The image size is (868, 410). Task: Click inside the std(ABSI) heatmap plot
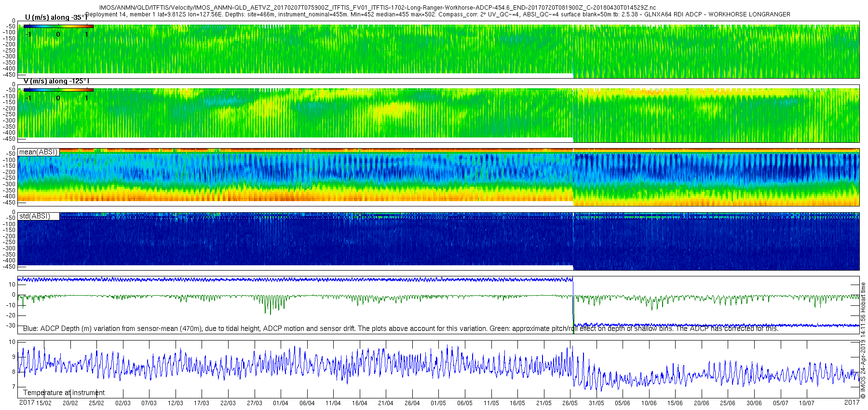coord(439,241)
